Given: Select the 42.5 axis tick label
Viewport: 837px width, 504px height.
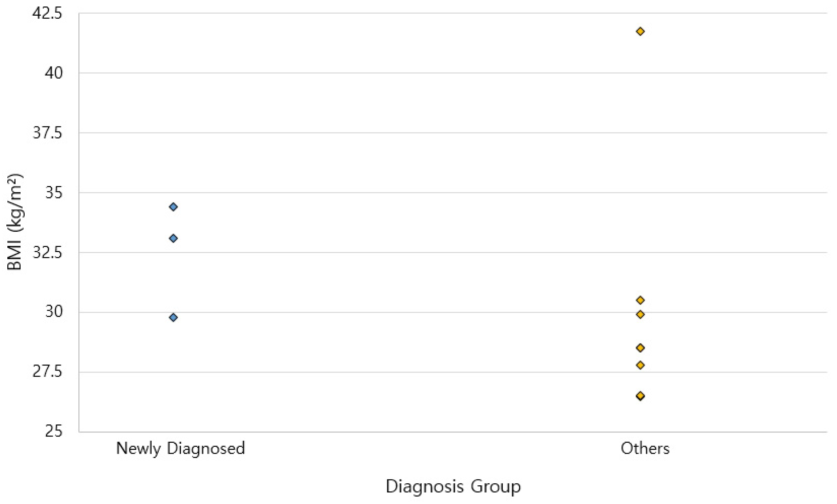Looking at the screenshot, I should tap(47, 14).
